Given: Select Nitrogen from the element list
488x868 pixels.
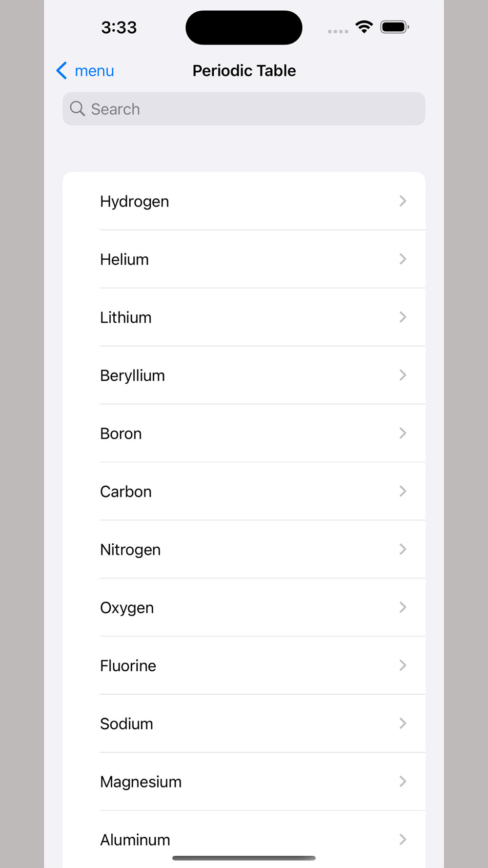Looking at the screenshot, I should click(244, 549).
